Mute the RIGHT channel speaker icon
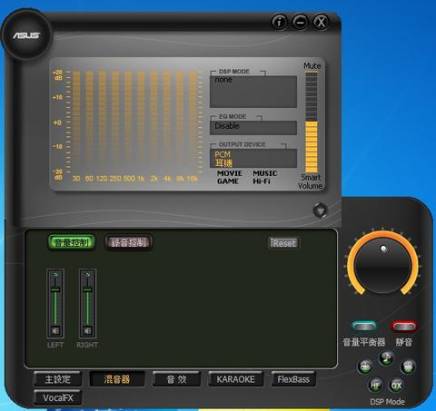This screenshot has width=436, height=411. point(87,330)
